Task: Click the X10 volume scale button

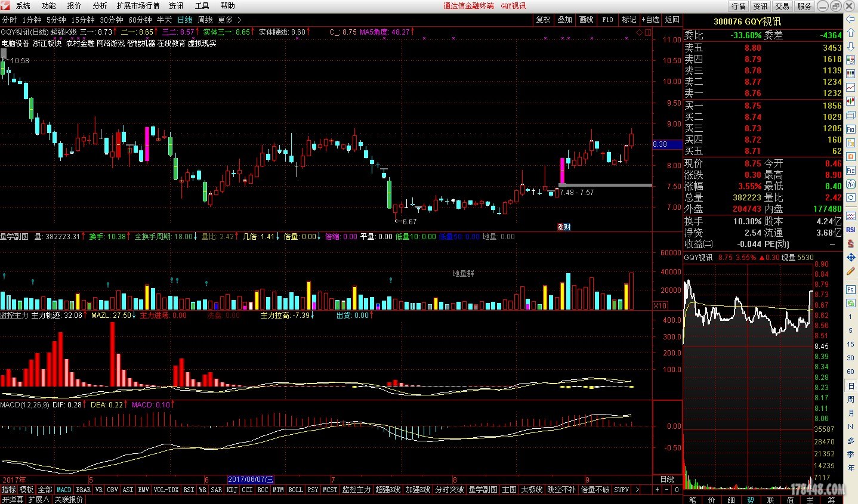Action: pyautogui.click(x=661, y=305)
